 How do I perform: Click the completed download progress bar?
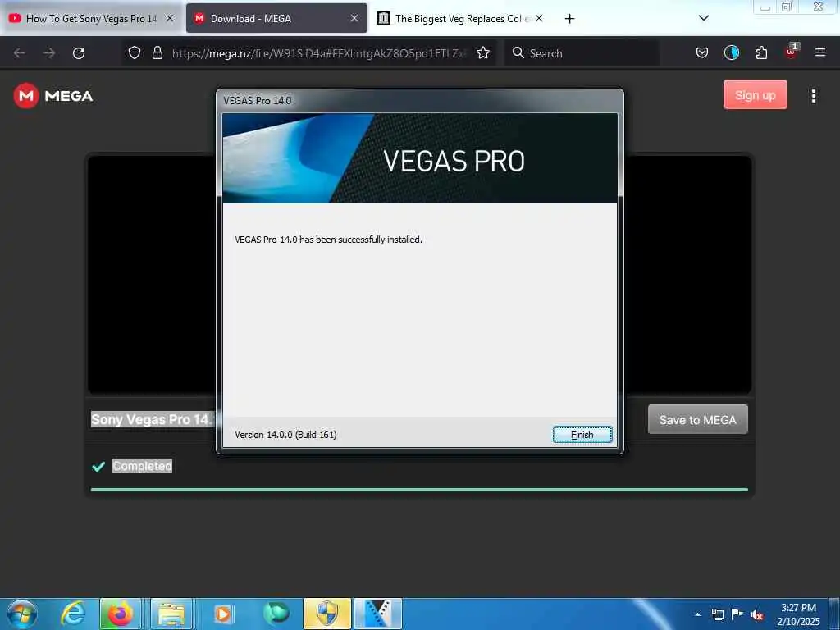tap(419, 490)
